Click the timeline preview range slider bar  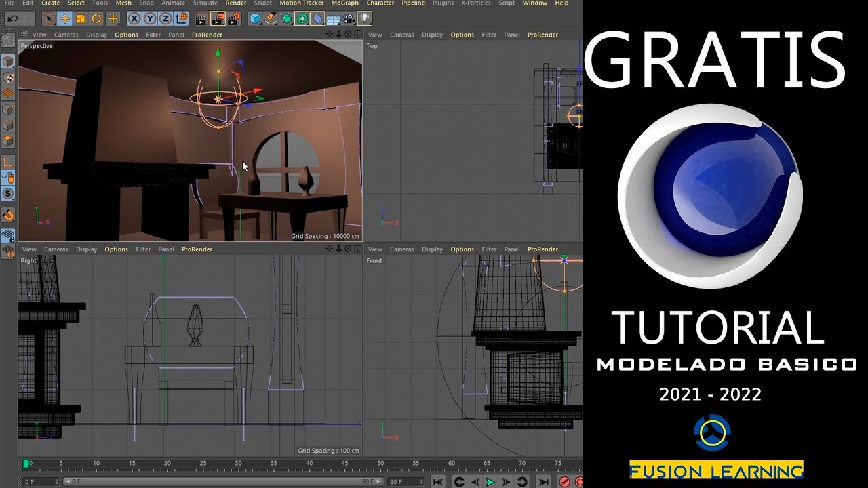click(x=222, y=482)
